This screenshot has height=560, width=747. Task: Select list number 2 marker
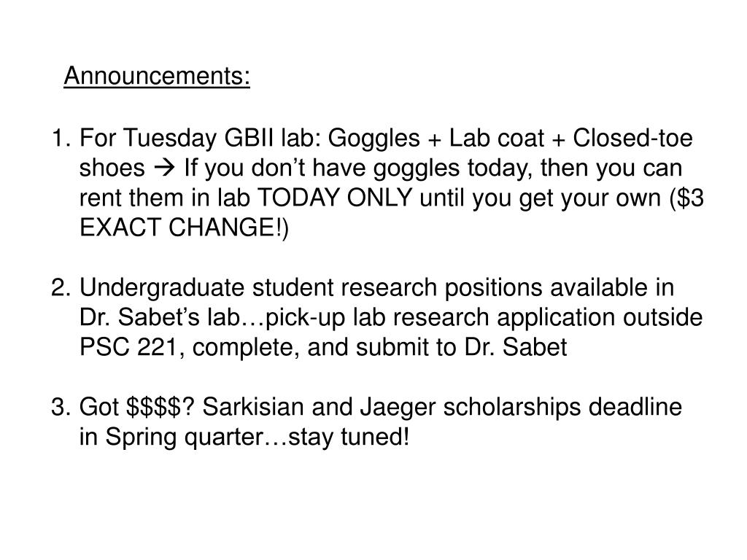pyautogui.click(x=61, y=287)
